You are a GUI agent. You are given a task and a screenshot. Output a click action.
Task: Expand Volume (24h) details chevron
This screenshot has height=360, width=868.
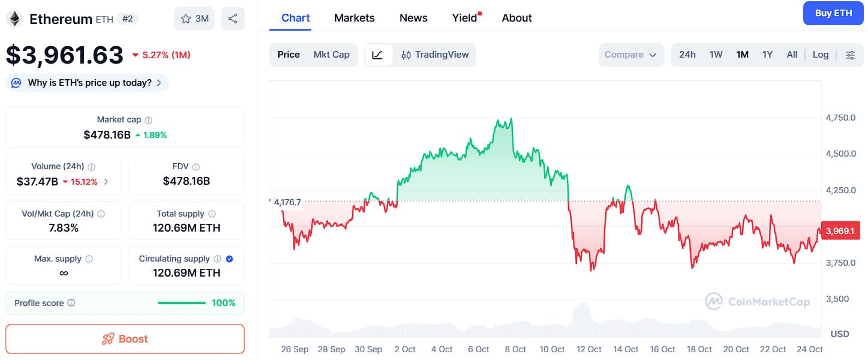click(106, 181)
